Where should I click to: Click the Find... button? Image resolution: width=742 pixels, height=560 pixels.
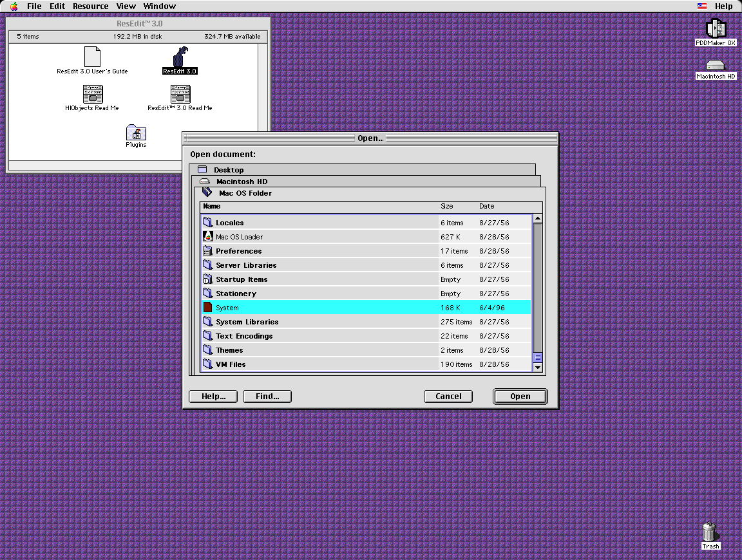pos(267,397)
